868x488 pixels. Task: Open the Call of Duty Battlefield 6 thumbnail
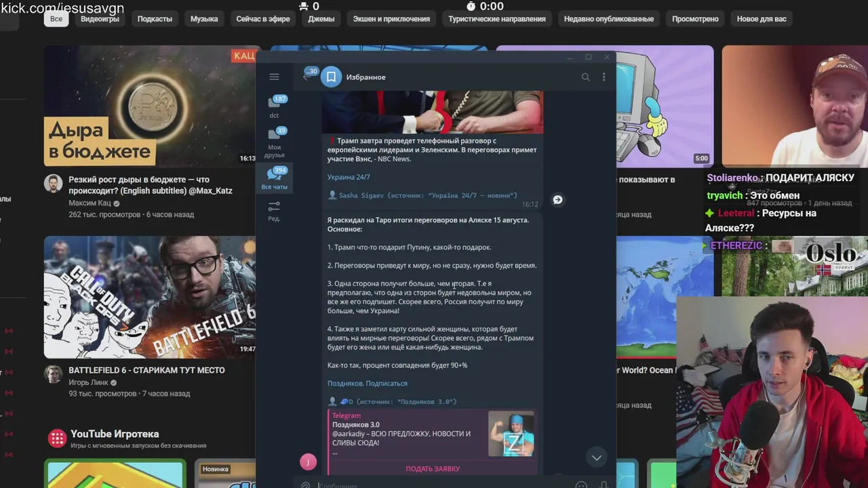click(x=150, y=297)
